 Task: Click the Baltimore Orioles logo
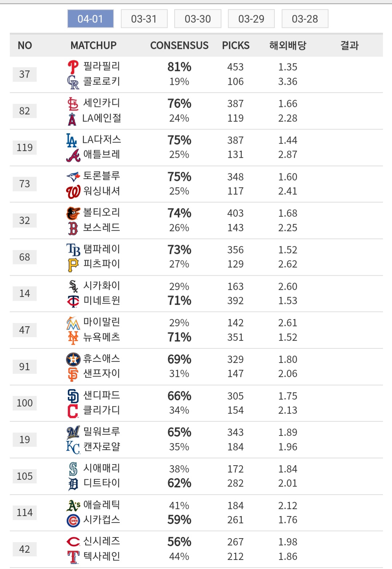coord(73,213)
